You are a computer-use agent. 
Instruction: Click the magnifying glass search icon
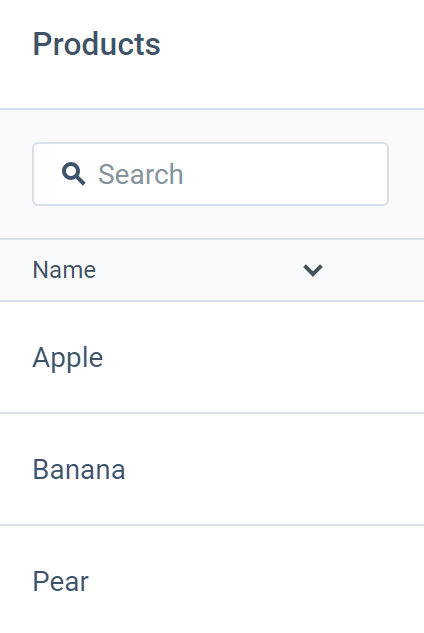73,174
